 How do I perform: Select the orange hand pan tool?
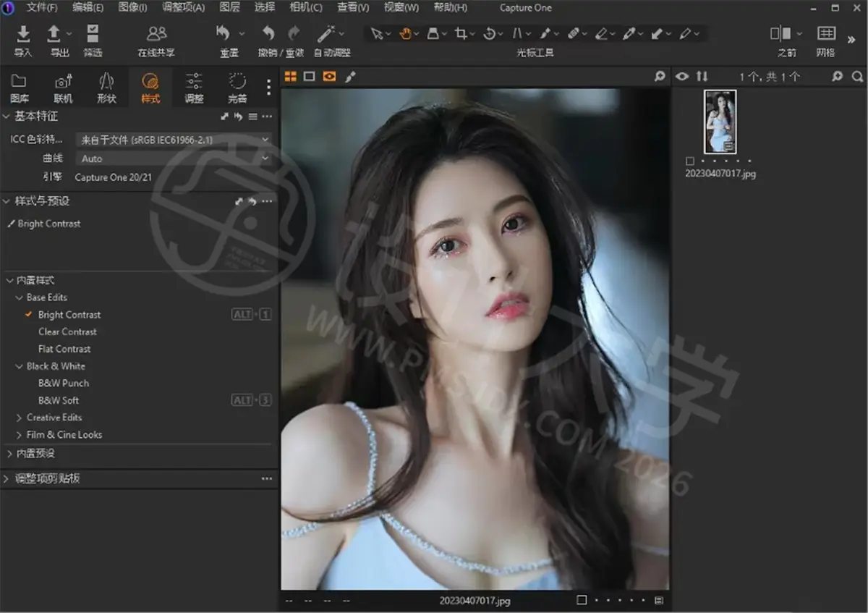(x=406, y=33)
